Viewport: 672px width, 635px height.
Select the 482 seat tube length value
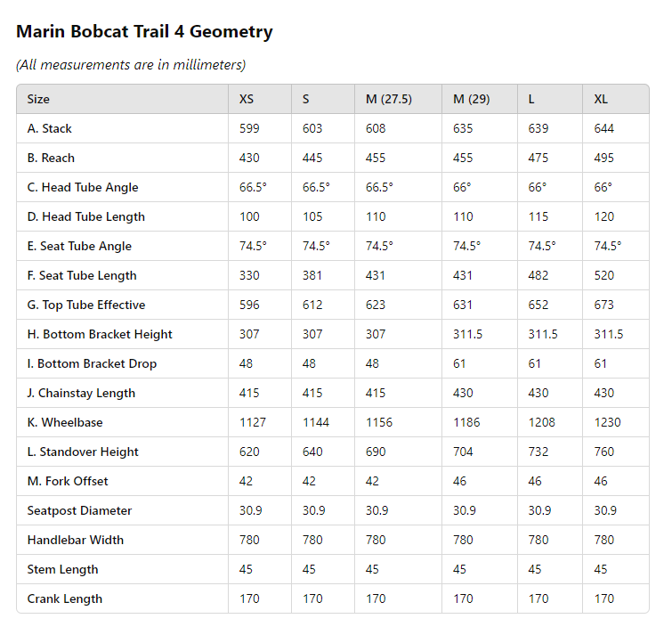pos(539,275)
